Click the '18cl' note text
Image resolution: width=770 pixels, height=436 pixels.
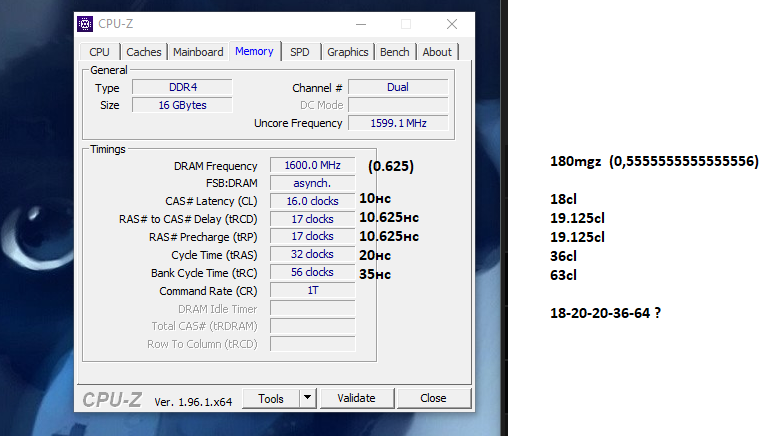click(x=563, y=199)
